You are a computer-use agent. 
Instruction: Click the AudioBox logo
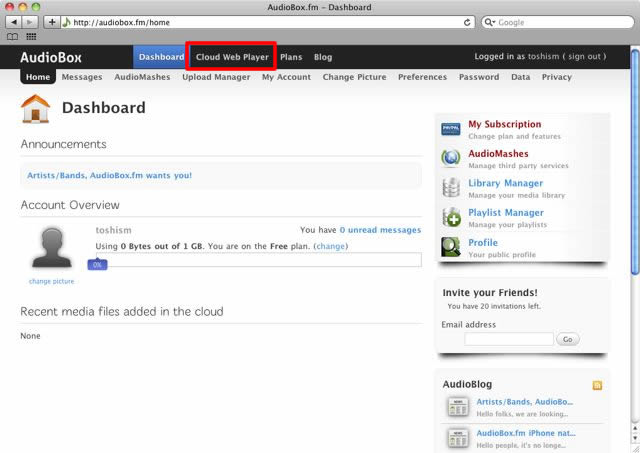(51, 57)
